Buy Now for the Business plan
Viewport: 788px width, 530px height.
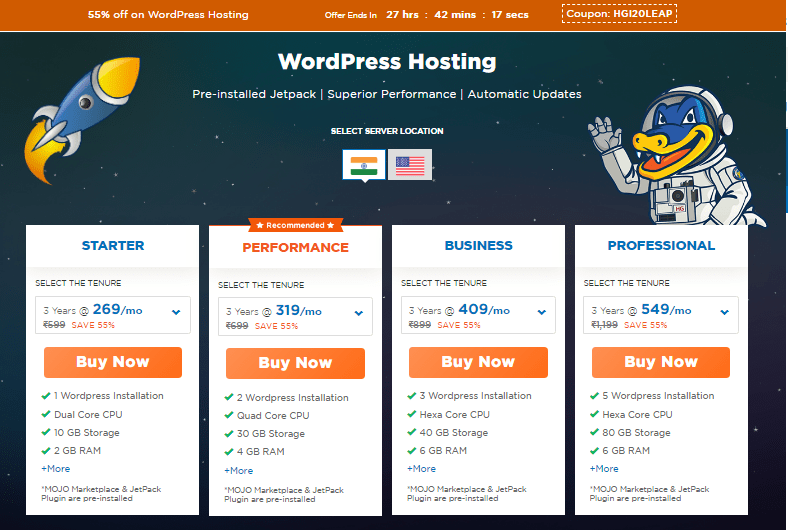[478, 362]
